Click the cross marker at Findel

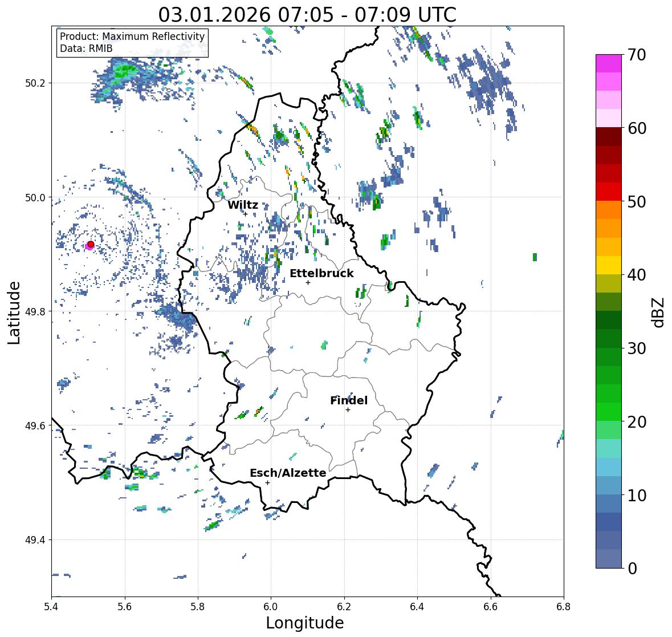pyautogui.click(x=348, y=410)
